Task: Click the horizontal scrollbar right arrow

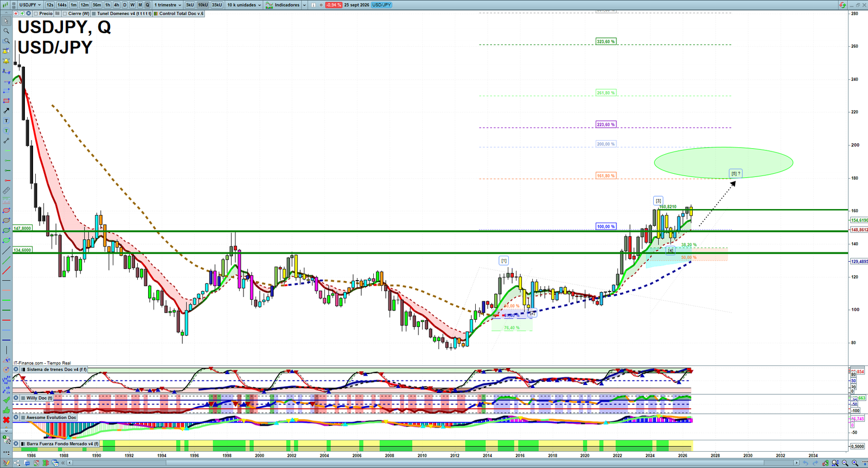Action: click(796, 463)
